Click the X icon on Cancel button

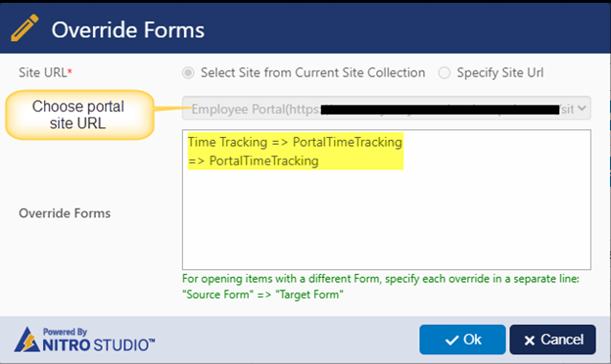529,341
